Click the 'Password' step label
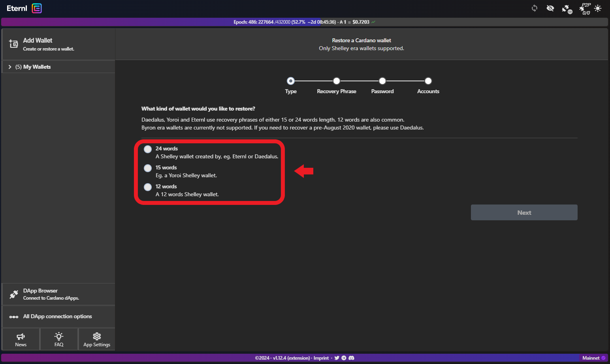 (x=382, y=92)
